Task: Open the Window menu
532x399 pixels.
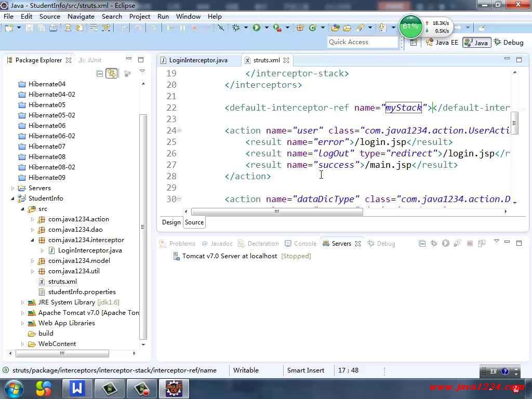Action: (188, 16)
